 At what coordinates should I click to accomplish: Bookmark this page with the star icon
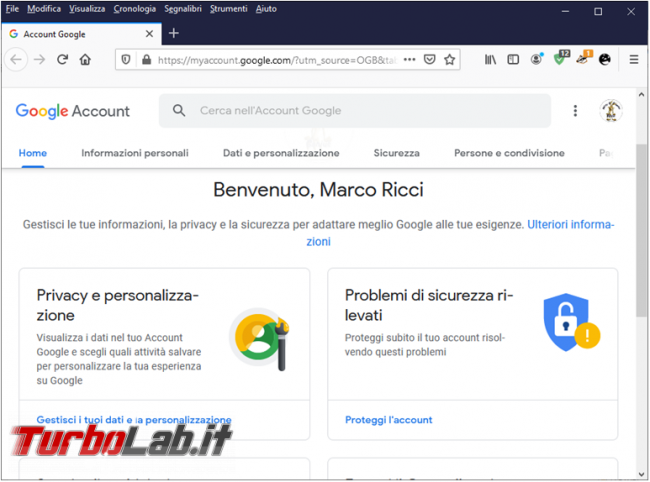pyautogui.click(x=449, y=60)
